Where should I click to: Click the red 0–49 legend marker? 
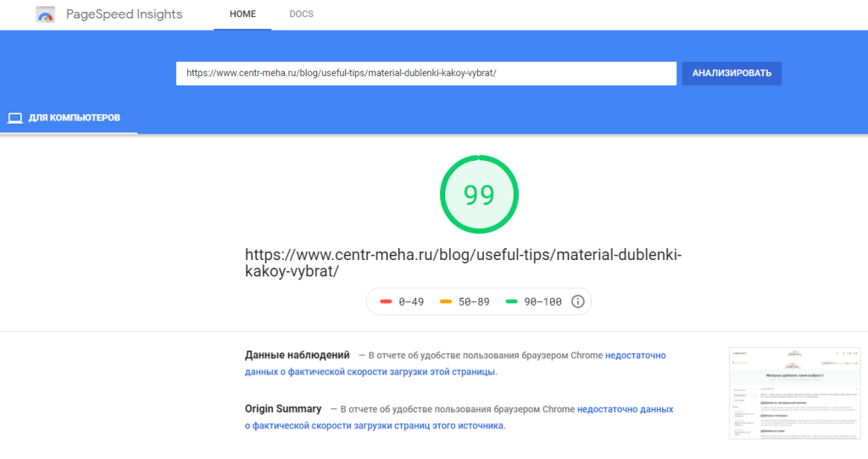click(x=386, y=301)
